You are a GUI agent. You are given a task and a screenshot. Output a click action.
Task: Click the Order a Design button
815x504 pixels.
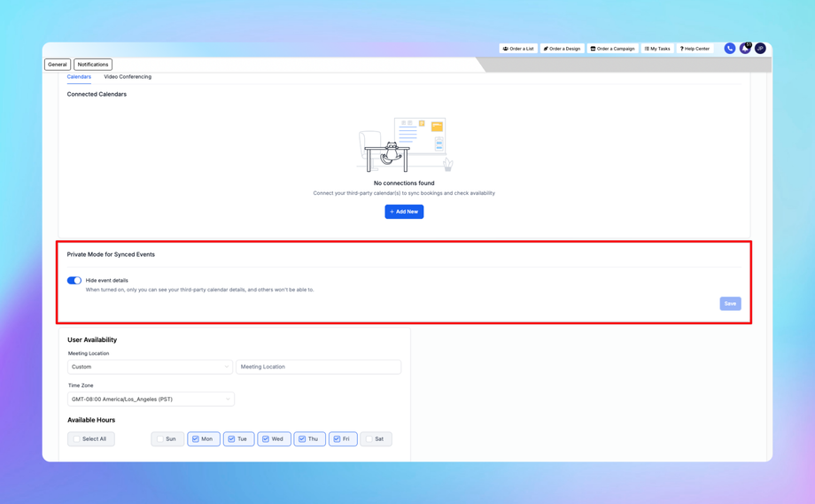(x=562, y=49)
